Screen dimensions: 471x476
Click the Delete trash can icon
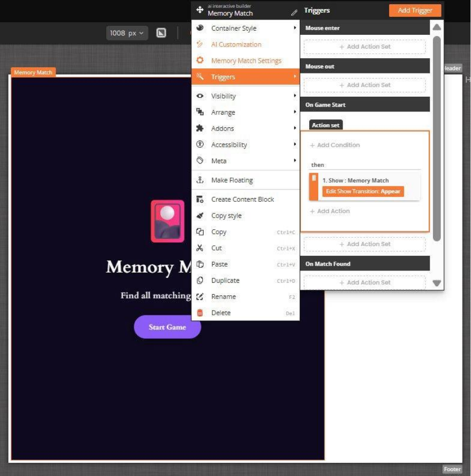pos(200,313)
